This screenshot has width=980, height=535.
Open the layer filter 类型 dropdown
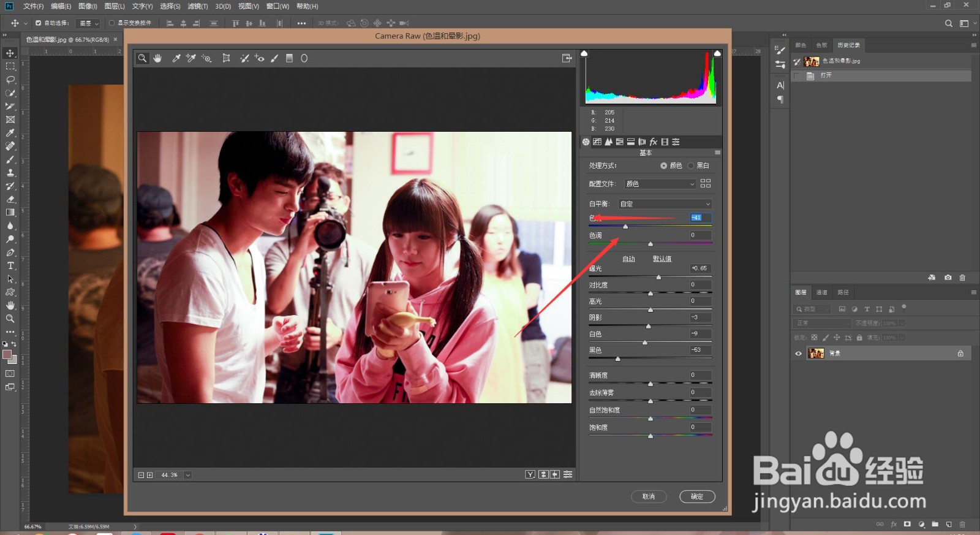(813, 309)
